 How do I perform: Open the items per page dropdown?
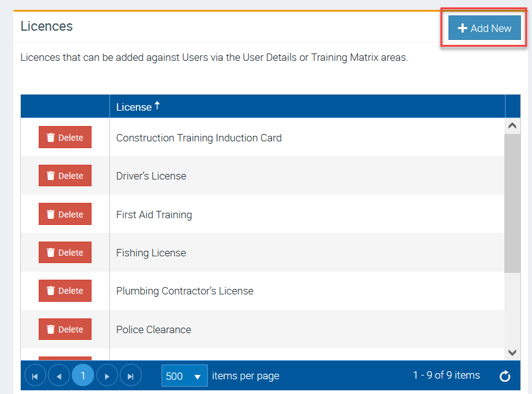pos(184,376)
